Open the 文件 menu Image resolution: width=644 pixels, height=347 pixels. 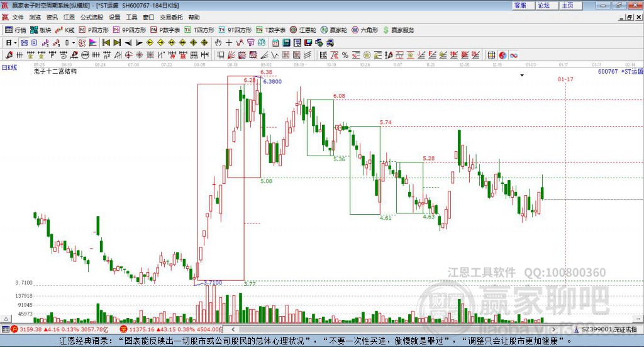tap(18, 17)
